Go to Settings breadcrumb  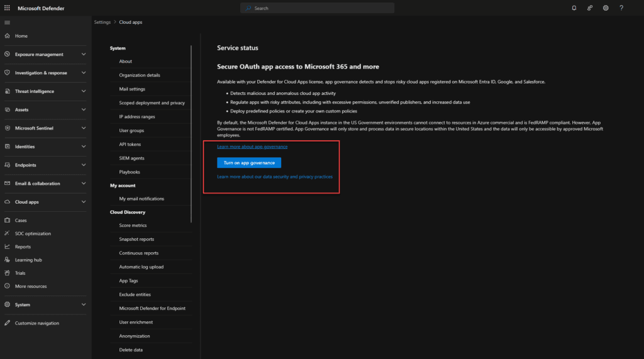[103, 22]
